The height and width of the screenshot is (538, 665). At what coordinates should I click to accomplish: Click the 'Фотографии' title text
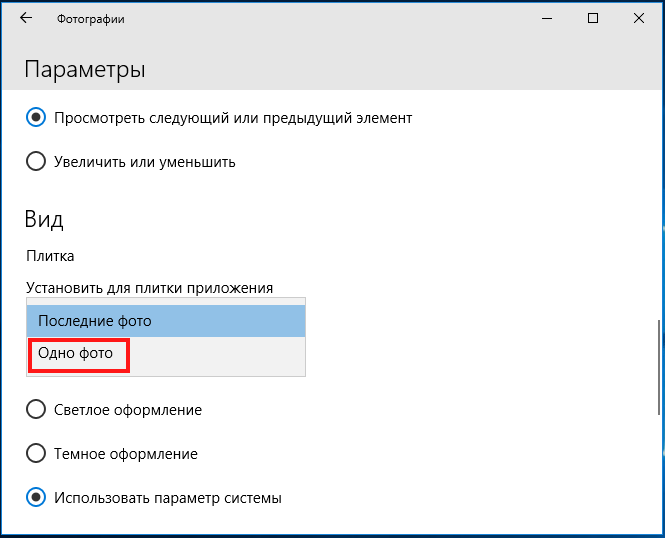coord(91,19)
